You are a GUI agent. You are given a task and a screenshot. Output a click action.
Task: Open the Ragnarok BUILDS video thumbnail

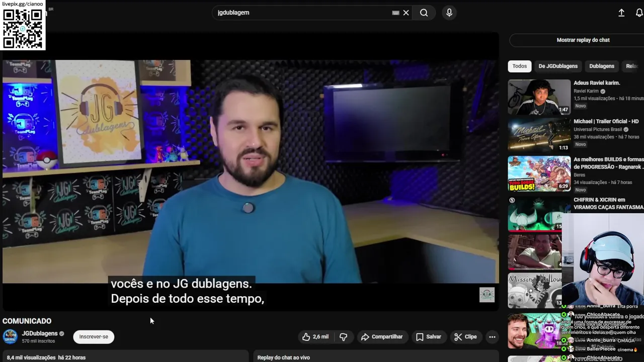point(539,173)
